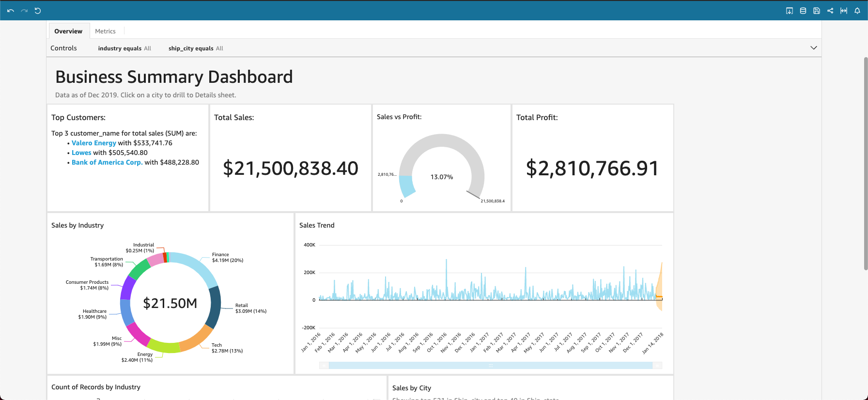This screenshot has width=868, height=400.
Task: Click the Lowes customer link
Action: tap(81, 153)
